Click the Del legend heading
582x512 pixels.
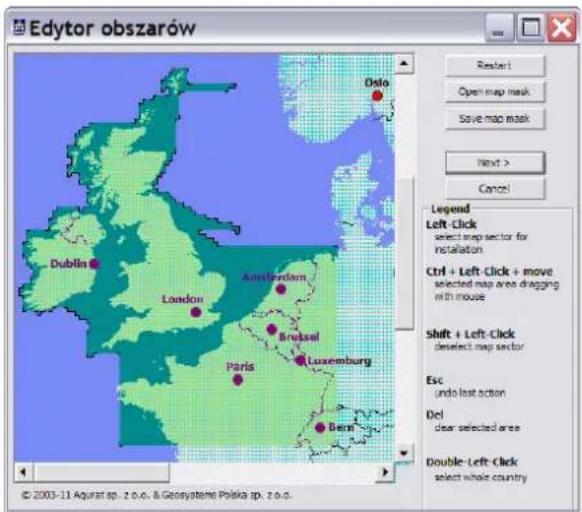[x=435, y=415]
